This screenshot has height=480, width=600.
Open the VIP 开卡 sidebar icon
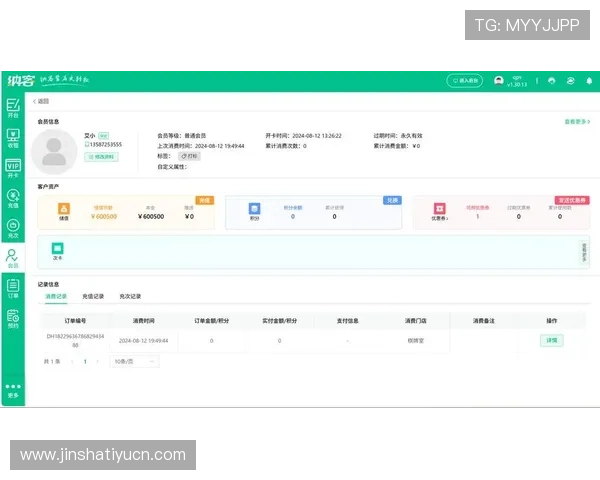click(x=13, y=168)
